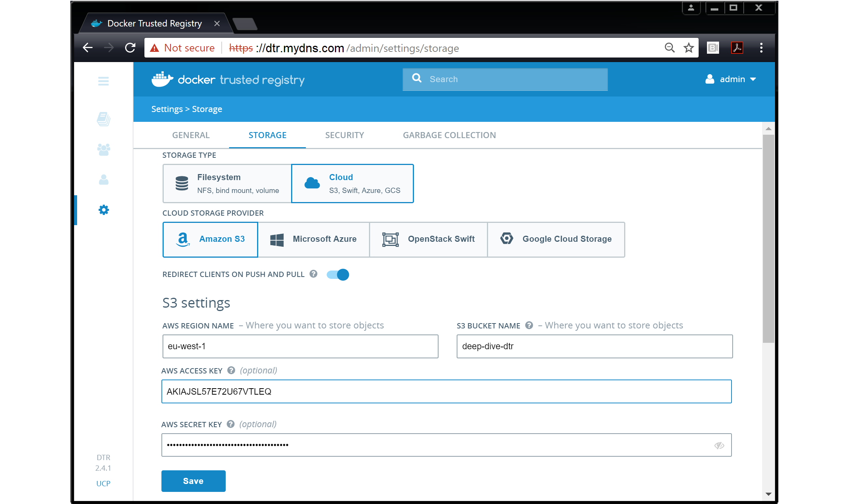The width and height of the screenshot is (868, 504).
Task: Go back in browser
Action: pyautogui.click(x=88, y=48)
